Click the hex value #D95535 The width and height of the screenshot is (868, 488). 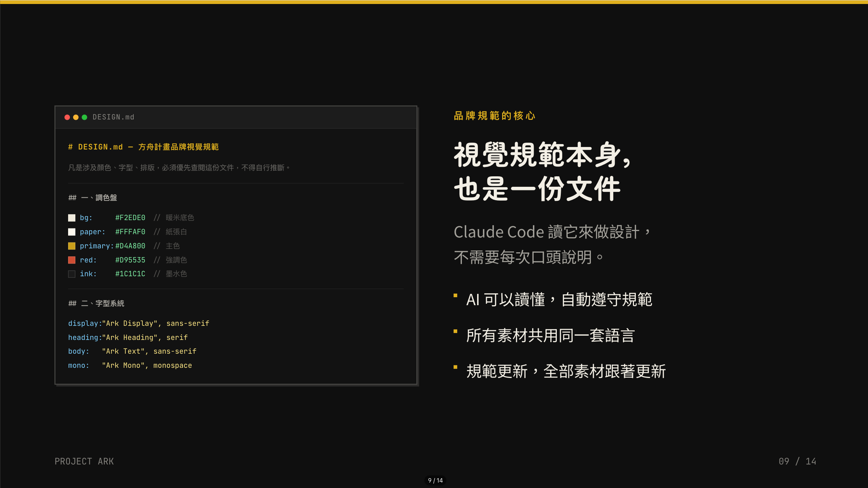pos(130,260)
